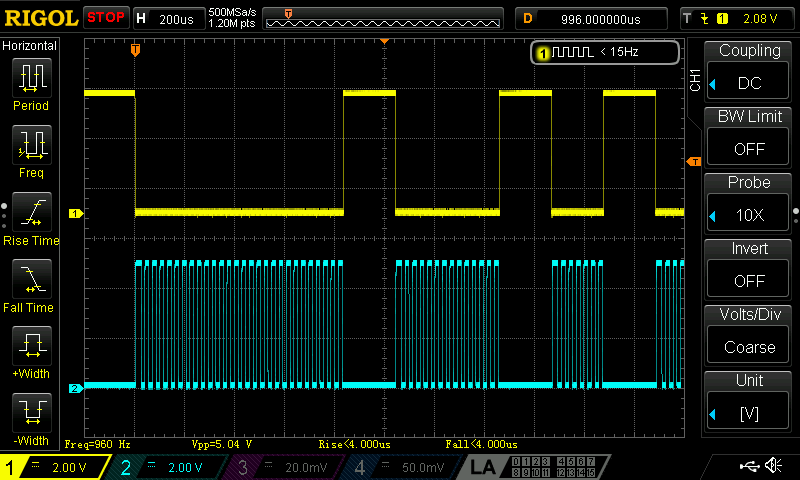This screenshot has height=480, width=800.
Task: Click the orange trigger position marker on the grid
Action: click(x=135, y=50)
